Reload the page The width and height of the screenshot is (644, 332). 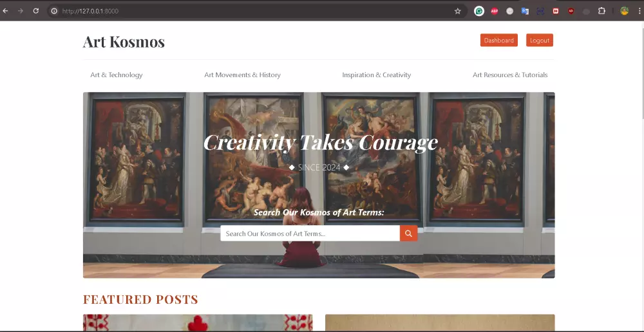(35, 11)
